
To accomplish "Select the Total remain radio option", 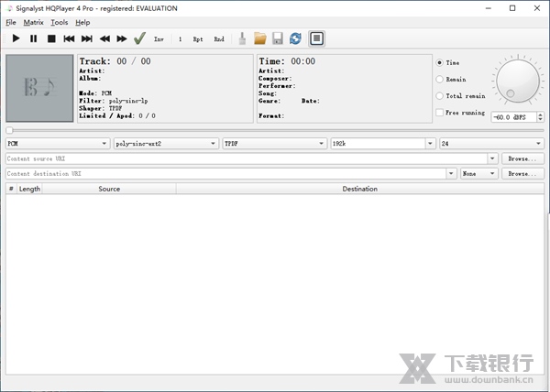I will pyautogui.click(x=440, y=95).
